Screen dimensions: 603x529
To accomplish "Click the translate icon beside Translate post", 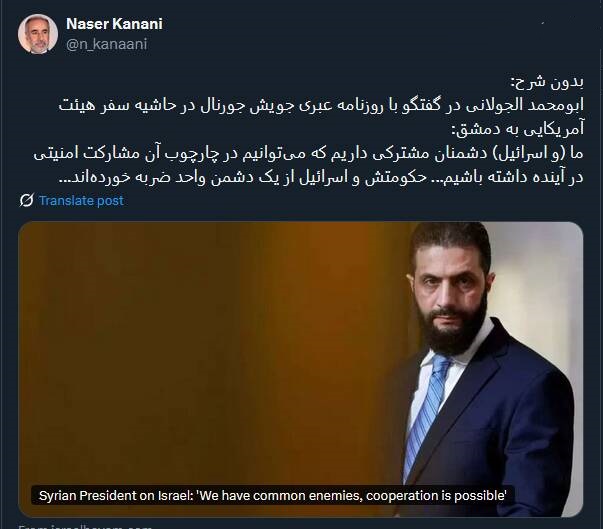I will tap(27, 200).
